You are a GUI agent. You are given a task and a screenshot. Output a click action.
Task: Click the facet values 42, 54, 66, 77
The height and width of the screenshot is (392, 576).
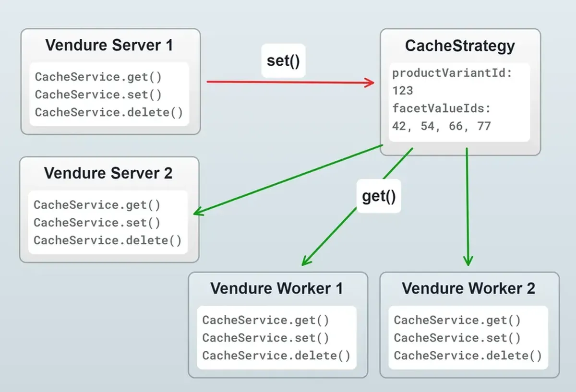point(442,126)
